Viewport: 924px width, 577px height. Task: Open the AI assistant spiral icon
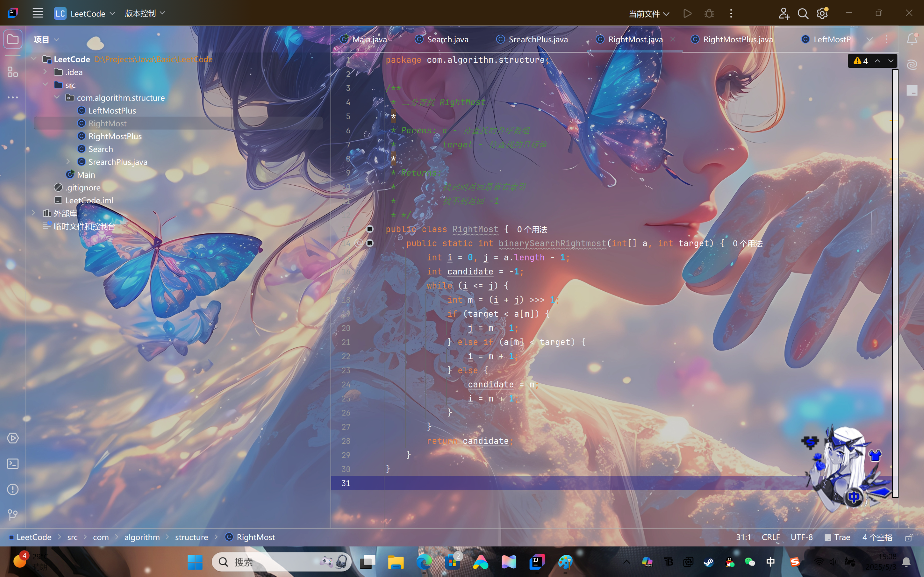912,64
